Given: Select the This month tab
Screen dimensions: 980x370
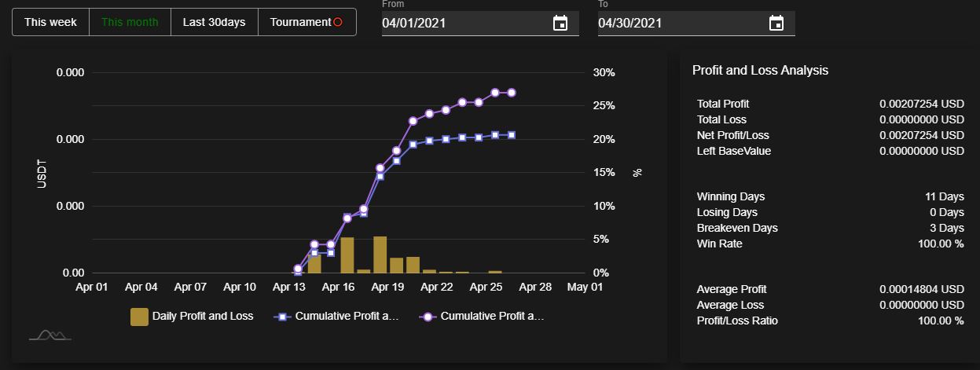Looking at the screenshot, I should pos(130,22).
